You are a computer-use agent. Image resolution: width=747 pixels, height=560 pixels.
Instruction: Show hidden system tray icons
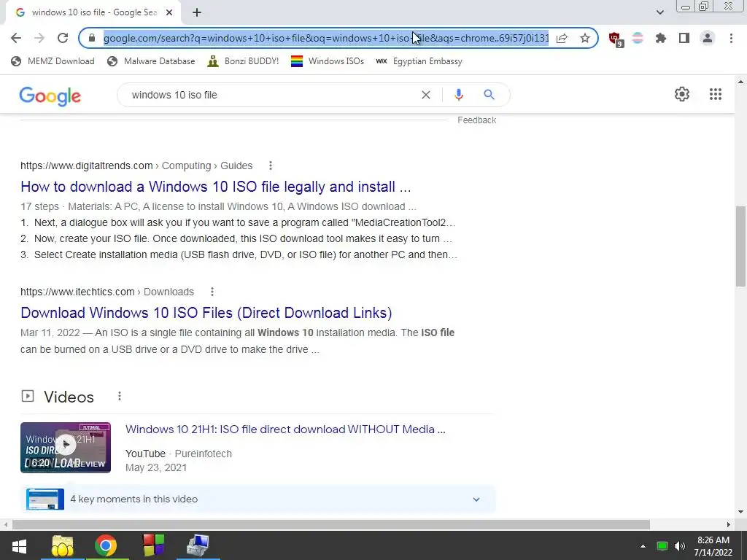tap(643, 546)
